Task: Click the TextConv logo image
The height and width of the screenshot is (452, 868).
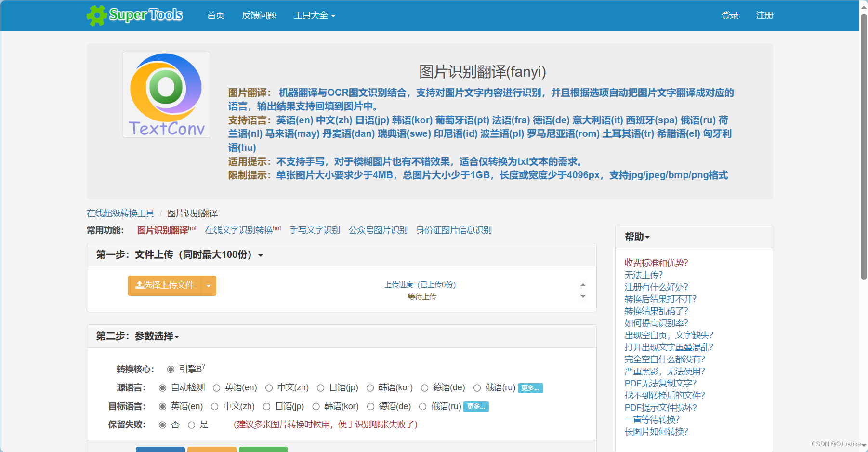Action: tap(166, 94)
